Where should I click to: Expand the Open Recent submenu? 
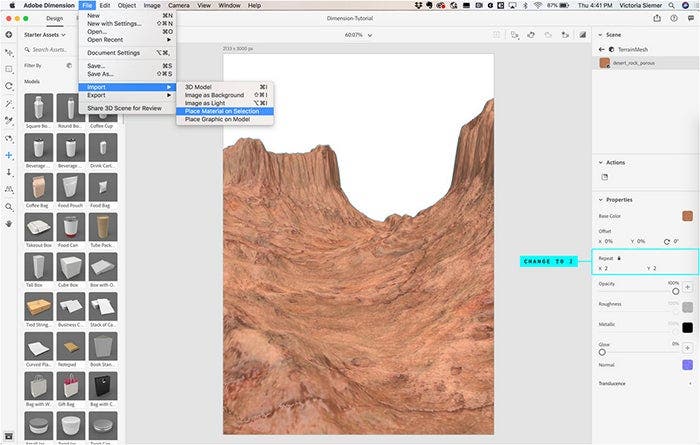pos(128,40)
